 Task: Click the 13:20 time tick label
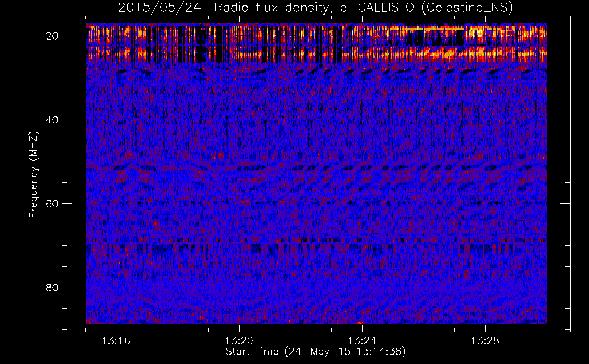coord(239,341)
